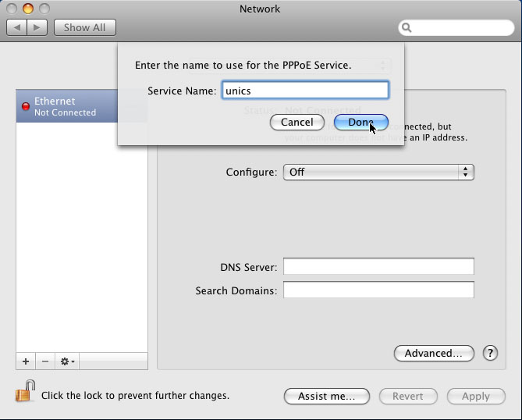522x420 pixels.
Task: Click the Show All button
Action: tap(85, 27)
